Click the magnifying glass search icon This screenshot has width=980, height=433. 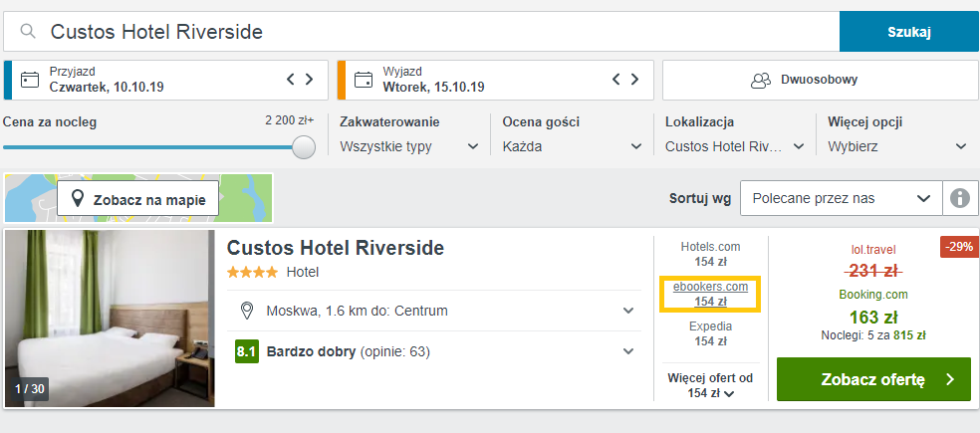(28, 31)
